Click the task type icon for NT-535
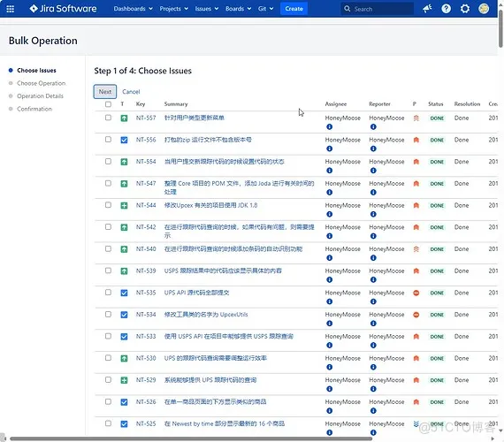This screenshot has width=504, height=442. pyautogui.click(x=124, y=293)
